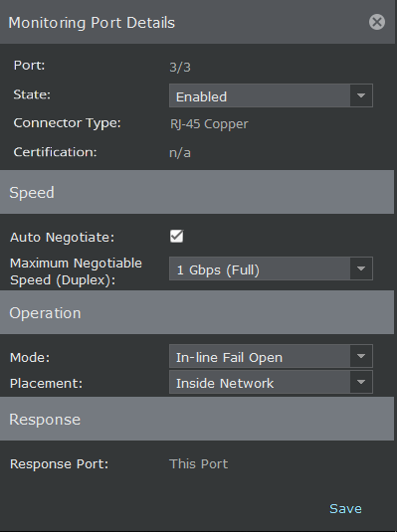Select the Operation section header
Viewport: 397px width, 532px height.
coord(197,312)
